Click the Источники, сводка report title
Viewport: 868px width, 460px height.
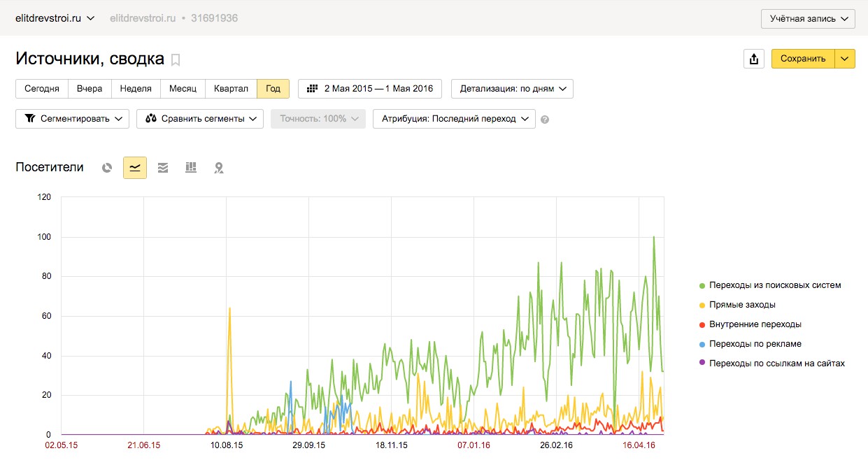point(90,59)
